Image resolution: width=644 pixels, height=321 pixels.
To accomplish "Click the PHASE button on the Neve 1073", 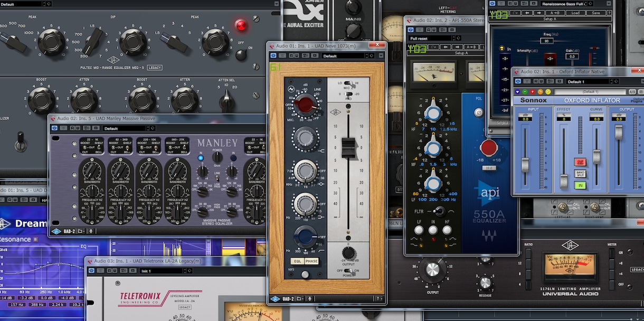I will coord(311,261).
